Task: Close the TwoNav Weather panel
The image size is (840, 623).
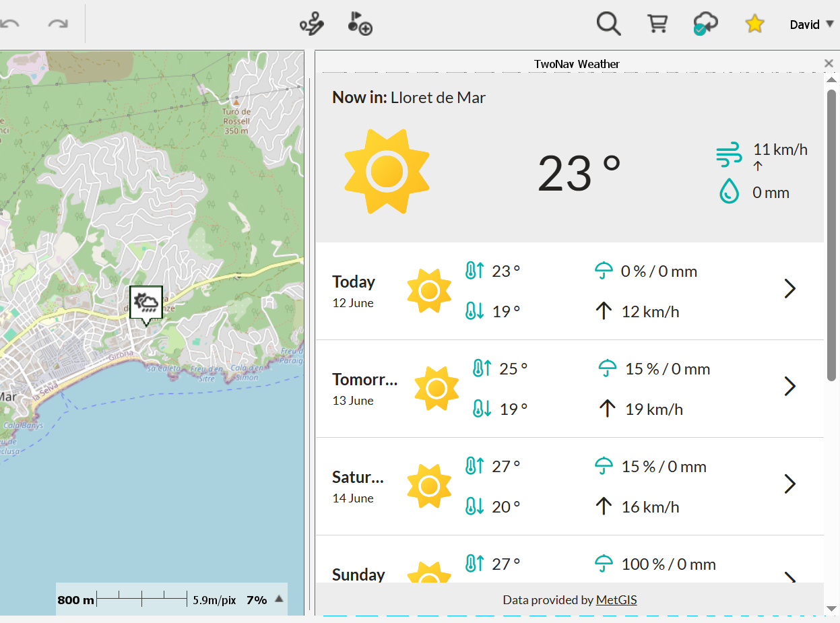Action: (x=829, y=63)
